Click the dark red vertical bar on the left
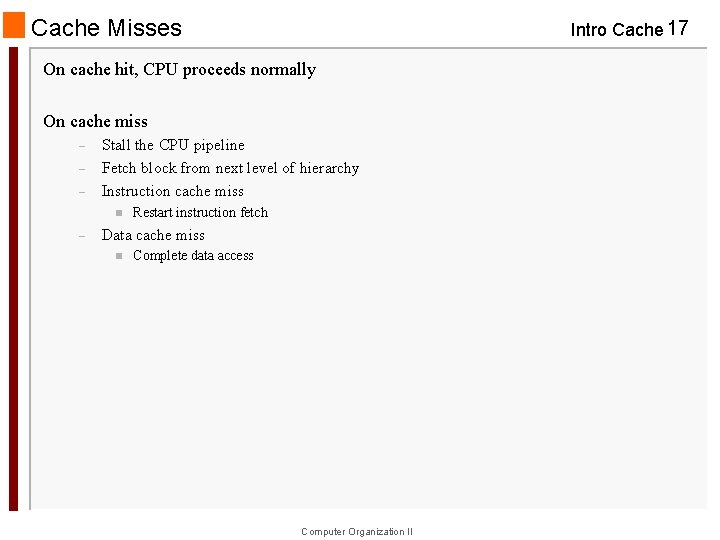Screen dimensions: 720x540 [x=14, y=278]
